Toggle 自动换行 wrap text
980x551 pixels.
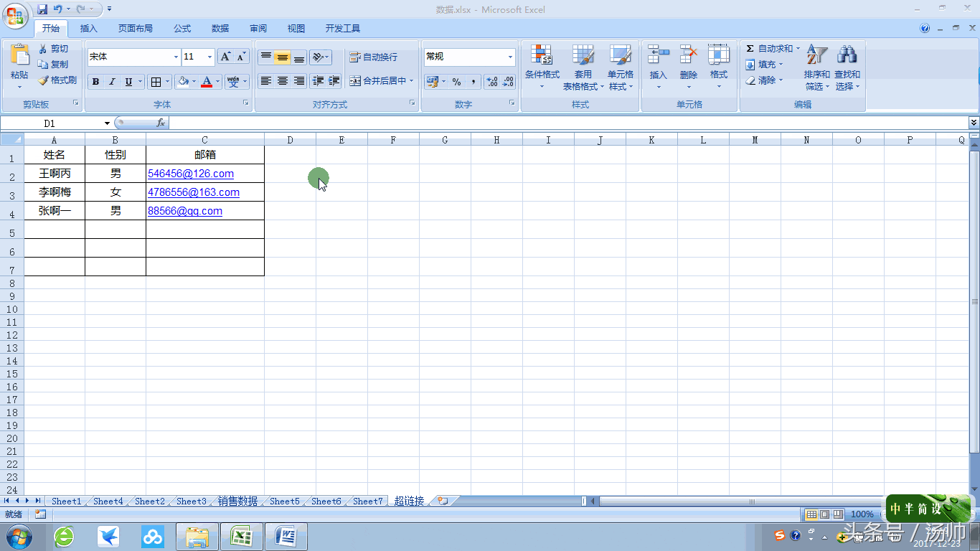point(373,57)
